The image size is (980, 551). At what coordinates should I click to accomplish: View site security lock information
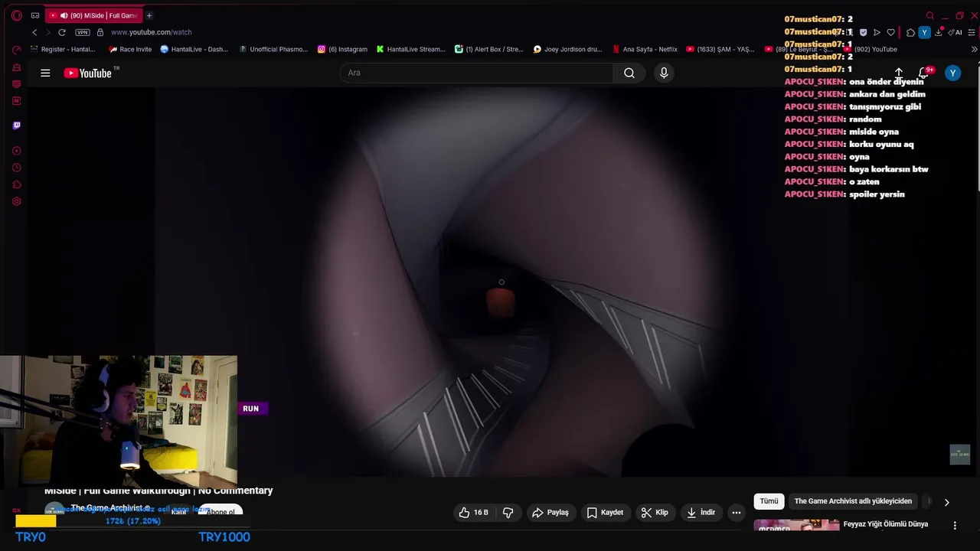(x=100, y=32)
